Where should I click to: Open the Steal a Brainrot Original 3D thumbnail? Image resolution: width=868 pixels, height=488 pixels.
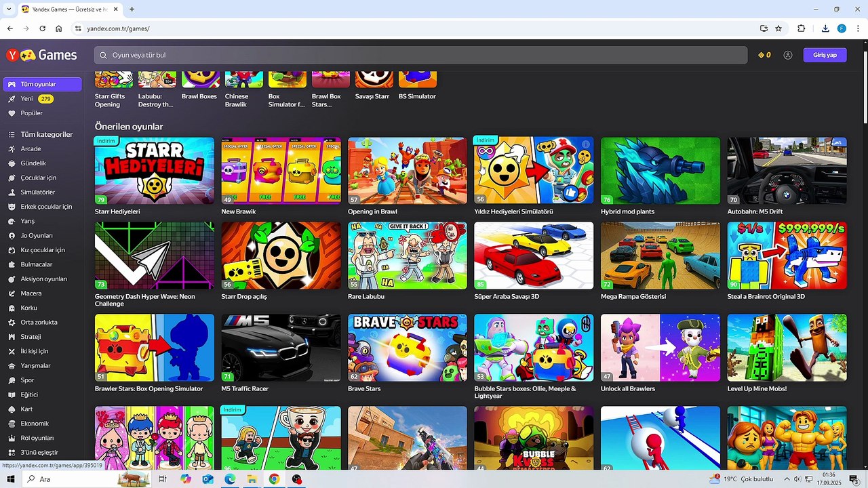(x=787, y=256)
